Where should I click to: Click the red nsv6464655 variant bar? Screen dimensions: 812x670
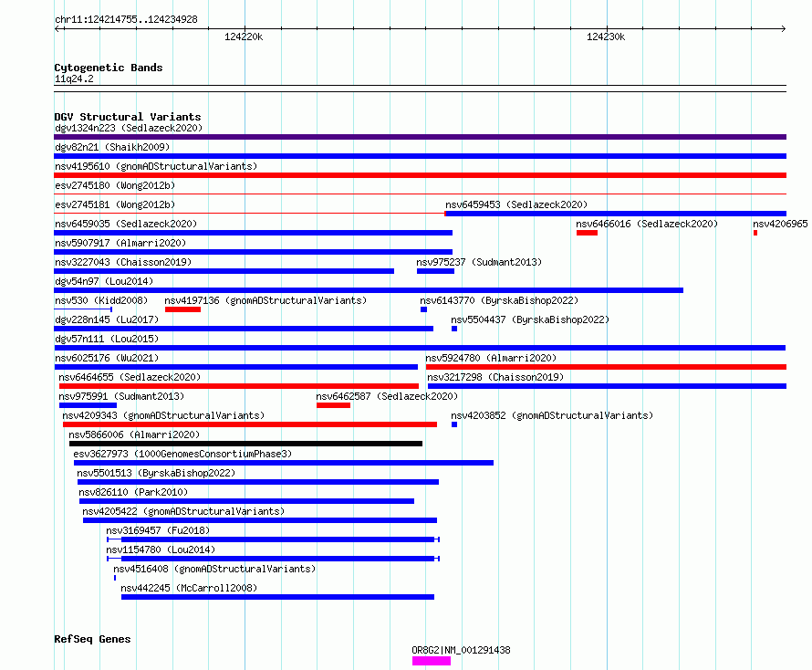pyautogui.click(x=239, y=386)
